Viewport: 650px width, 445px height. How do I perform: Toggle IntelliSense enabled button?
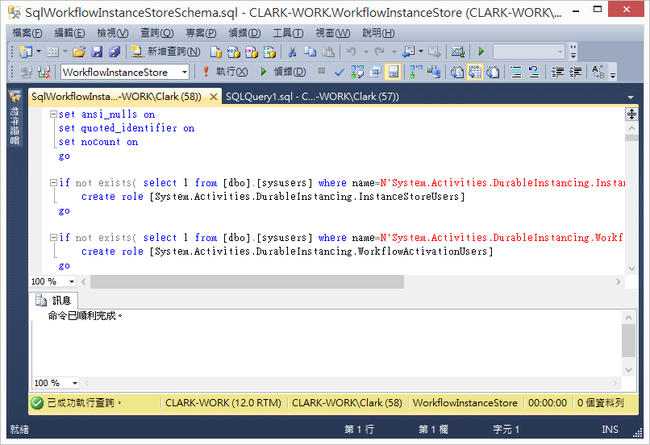(393, 72)
